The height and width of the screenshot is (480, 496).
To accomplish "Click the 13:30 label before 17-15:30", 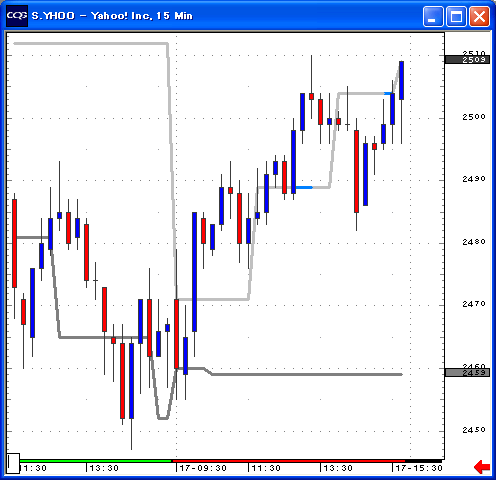I will (338, 468).
